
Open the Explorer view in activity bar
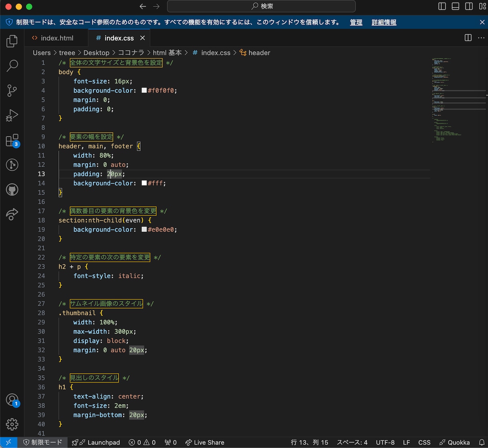[x=12, y=41]
